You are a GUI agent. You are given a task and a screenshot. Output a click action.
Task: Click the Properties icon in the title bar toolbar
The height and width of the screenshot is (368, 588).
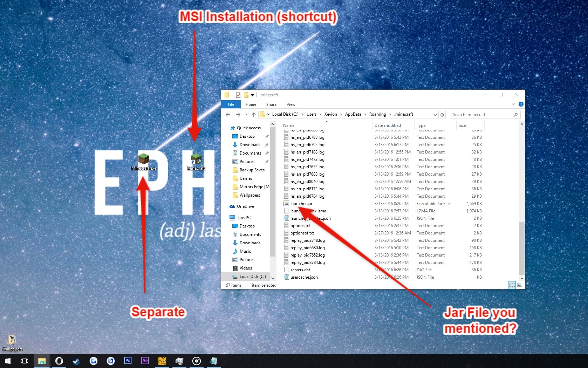(x=238, y=95)
